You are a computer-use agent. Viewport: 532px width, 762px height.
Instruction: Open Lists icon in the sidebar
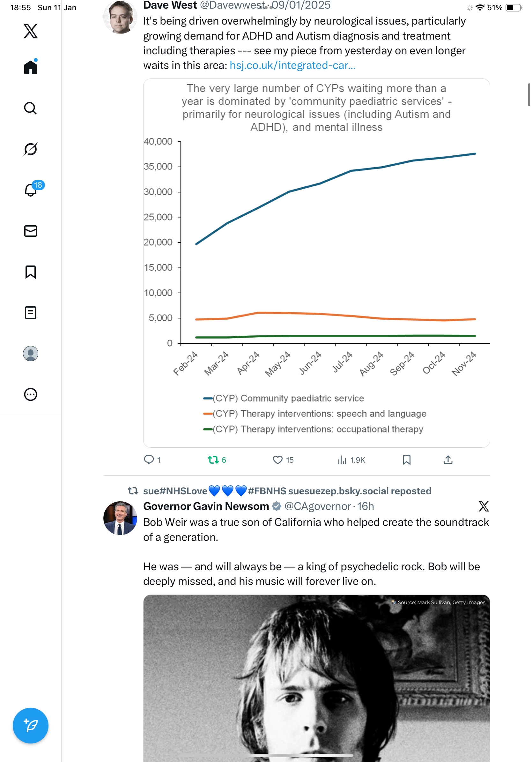[x=31, y=313]
